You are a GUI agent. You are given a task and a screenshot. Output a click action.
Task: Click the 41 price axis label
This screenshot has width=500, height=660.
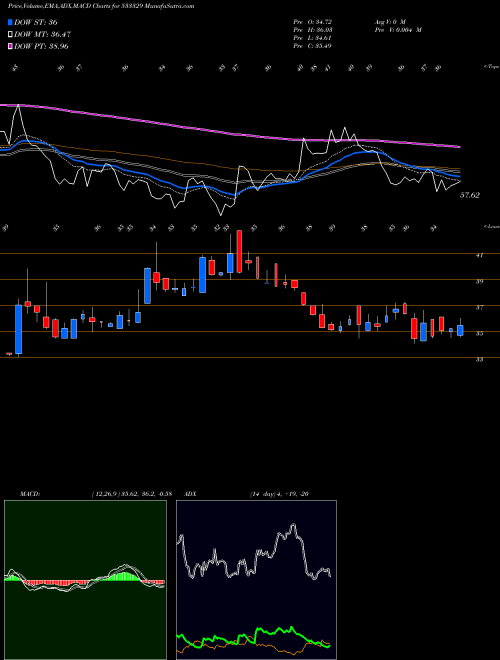(479, 255)
